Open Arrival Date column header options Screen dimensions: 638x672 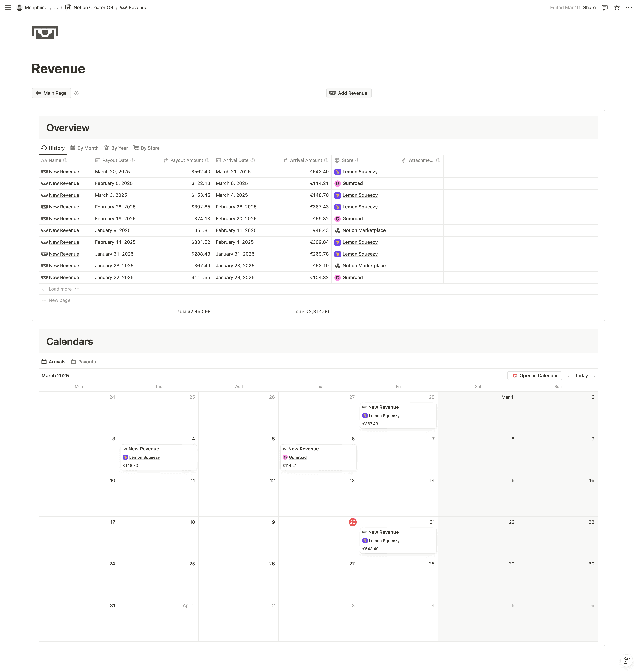[x=235, y=161]
